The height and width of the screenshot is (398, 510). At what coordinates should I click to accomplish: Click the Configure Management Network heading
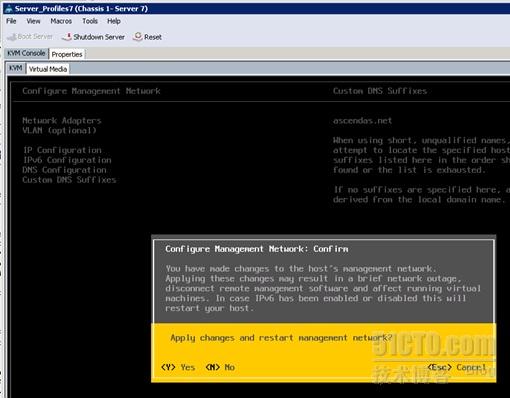coord(91,91)
